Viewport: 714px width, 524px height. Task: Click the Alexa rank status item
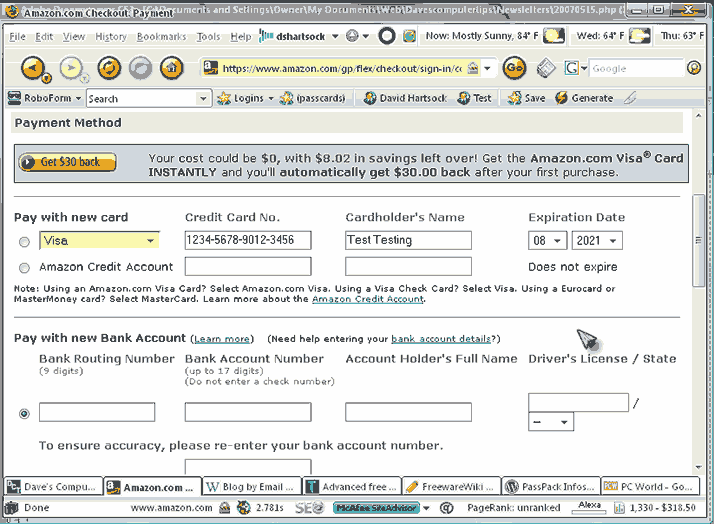tap(589, 507)
